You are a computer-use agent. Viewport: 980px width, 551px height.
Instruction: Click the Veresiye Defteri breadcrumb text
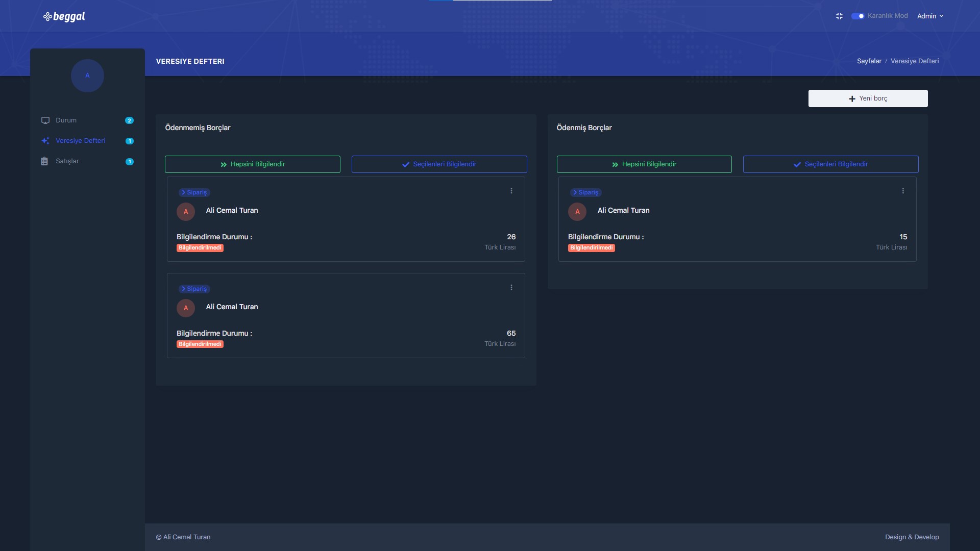tap(915, 61)
